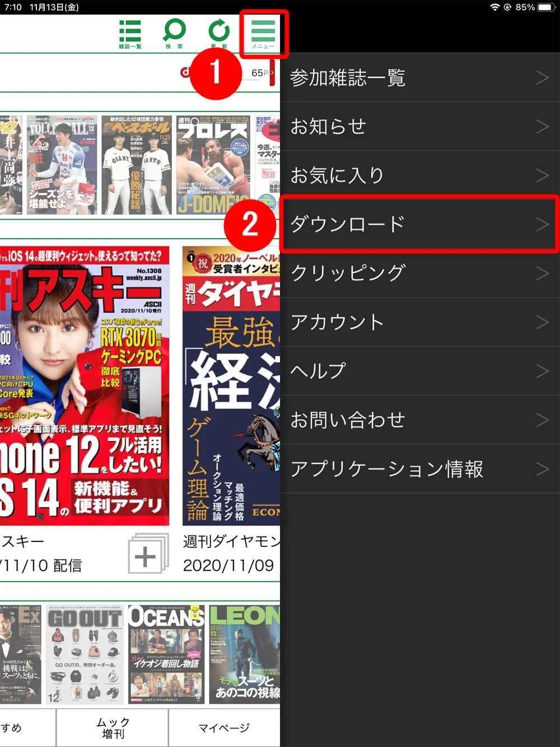The height and width of the screenshot is (747, 560).
Task: Tap chevron on お気に入り row
Action: pos(542,175)
